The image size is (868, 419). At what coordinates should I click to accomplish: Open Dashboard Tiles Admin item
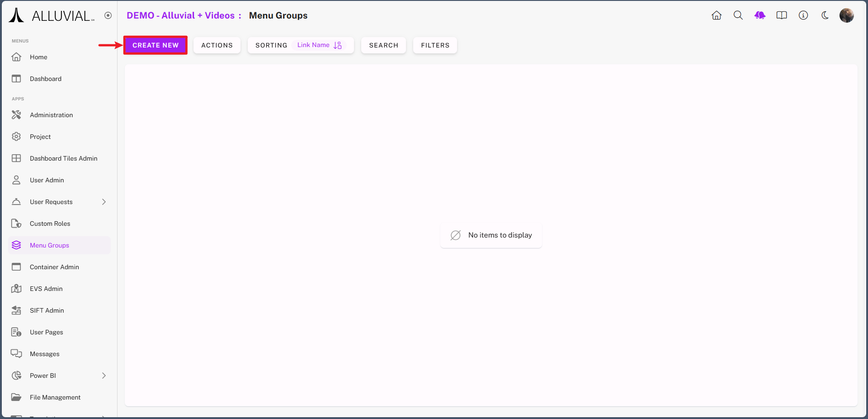(59, 158)
